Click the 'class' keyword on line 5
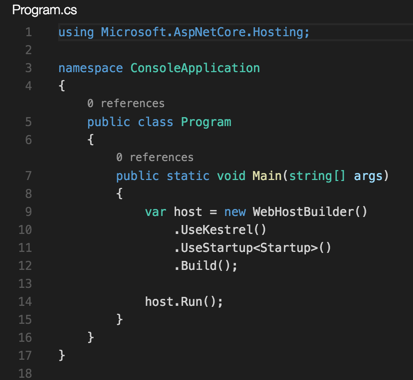Screen dimensions: 413x380 (155, 122)
